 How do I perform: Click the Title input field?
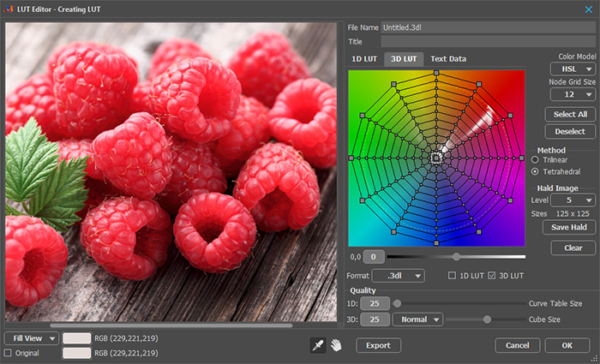point(488,42)
